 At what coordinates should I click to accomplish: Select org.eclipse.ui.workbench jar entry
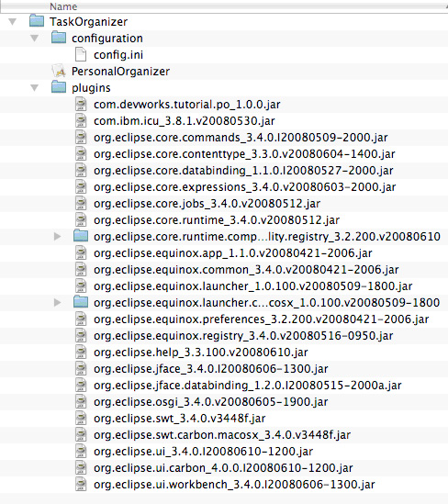234,485
